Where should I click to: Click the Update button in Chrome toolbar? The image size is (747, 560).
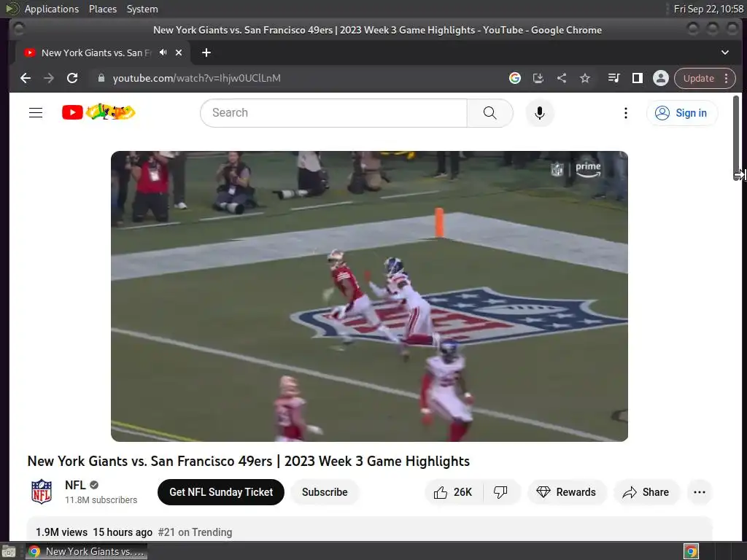(698, 78)
